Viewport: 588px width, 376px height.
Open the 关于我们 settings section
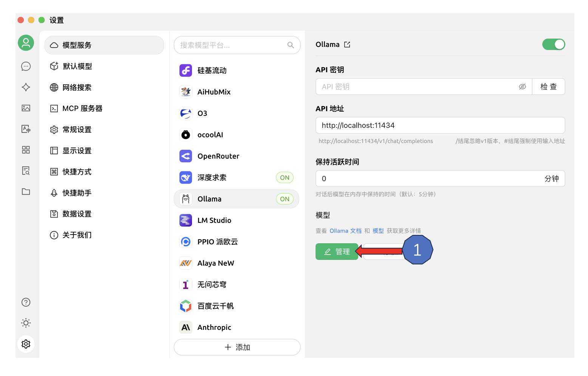104,235
